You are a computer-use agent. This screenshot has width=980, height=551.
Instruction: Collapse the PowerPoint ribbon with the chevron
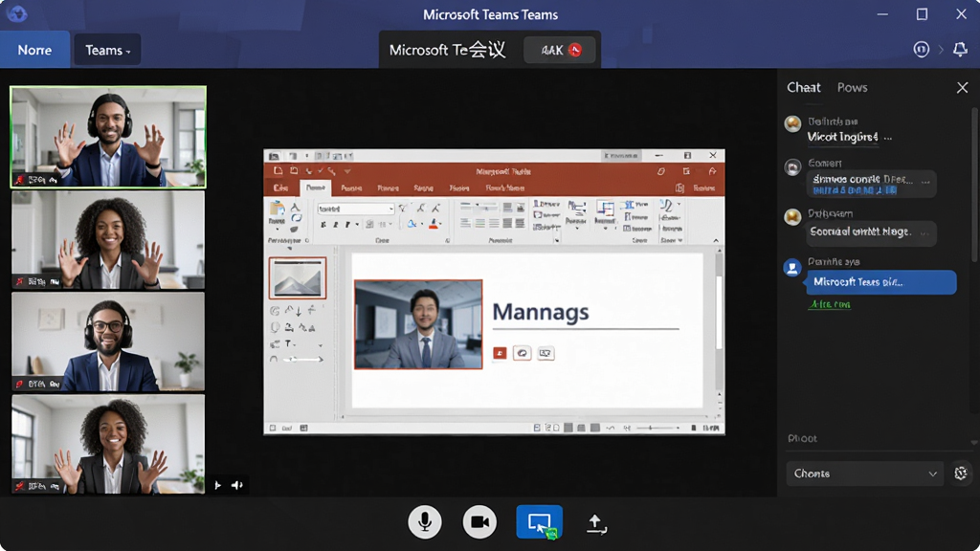pyautogui.click(x=716, y=240)
